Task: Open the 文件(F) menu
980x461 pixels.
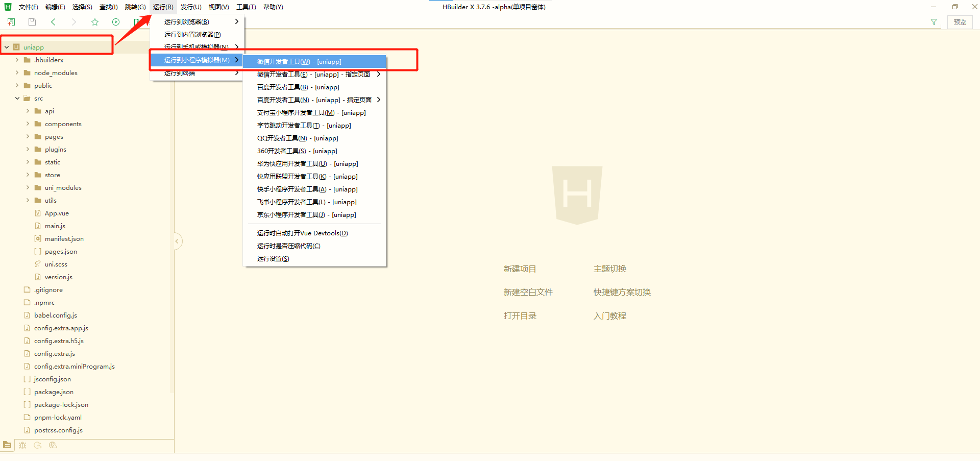Action: click(x=29, y=7)
